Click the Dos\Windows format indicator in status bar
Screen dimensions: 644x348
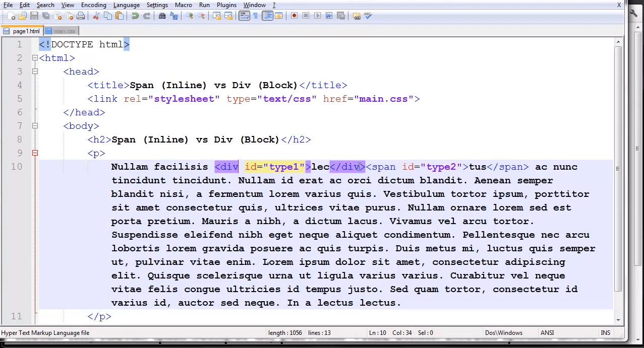click(503, 332)
